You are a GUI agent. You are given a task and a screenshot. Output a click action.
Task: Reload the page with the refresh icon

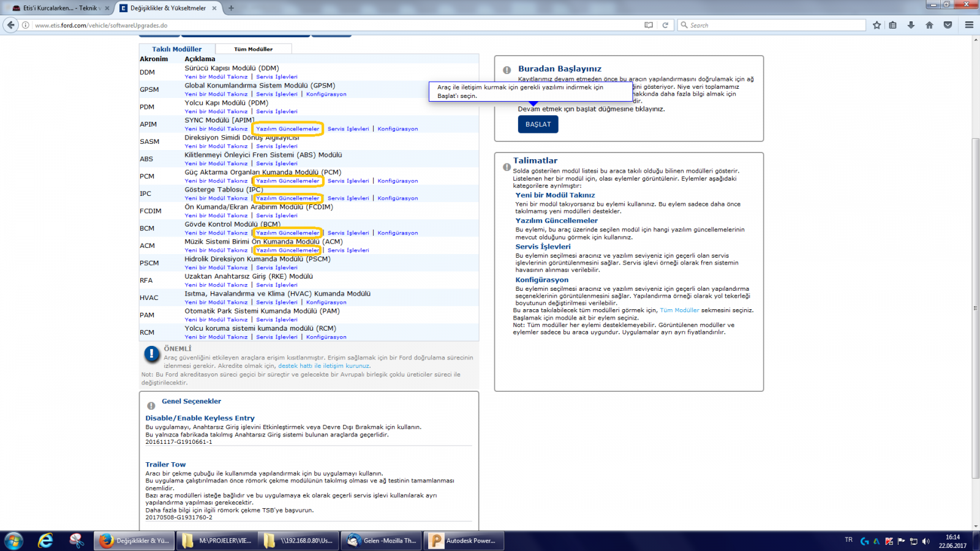click(665, 25)
